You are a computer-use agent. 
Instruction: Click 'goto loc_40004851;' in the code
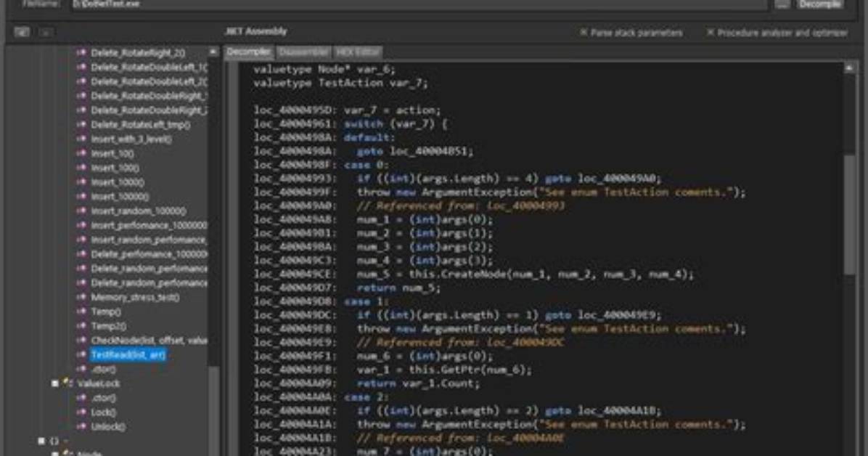(415, 151)
